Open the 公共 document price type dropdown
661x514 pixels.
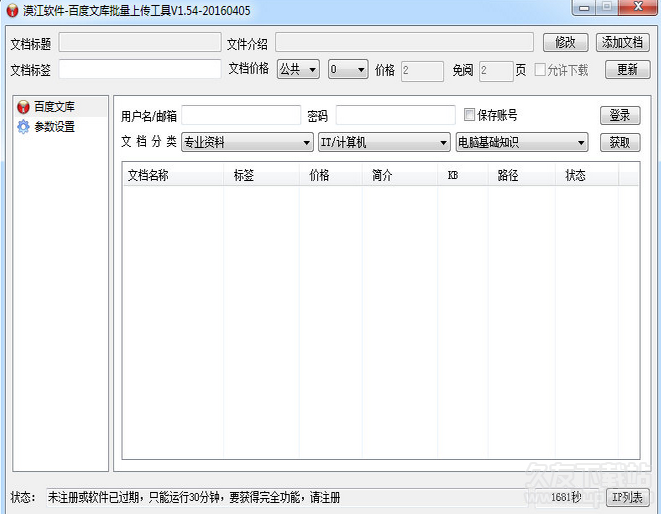[x=298, y=69]
